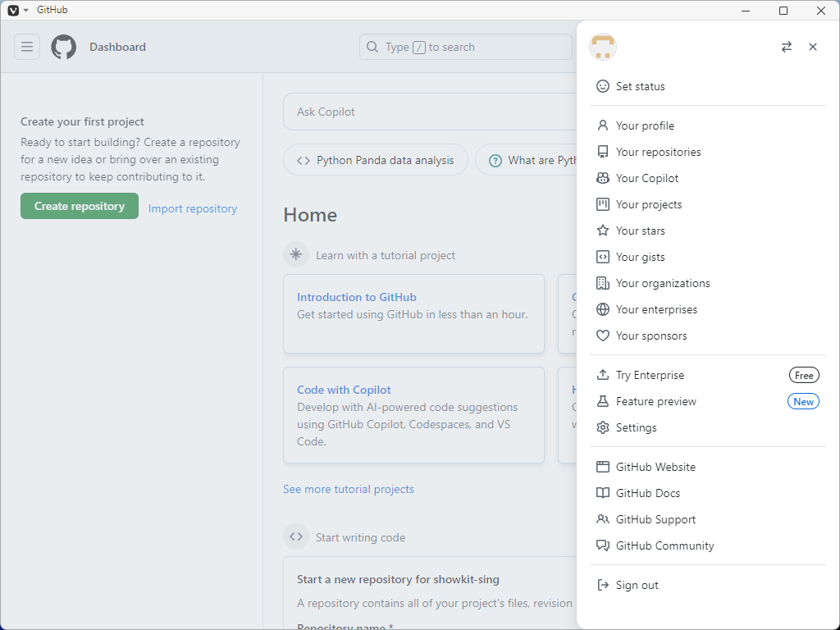Screen dimensions: 840x630
Task: Click the green Create repository button
Action: point(80,206)
